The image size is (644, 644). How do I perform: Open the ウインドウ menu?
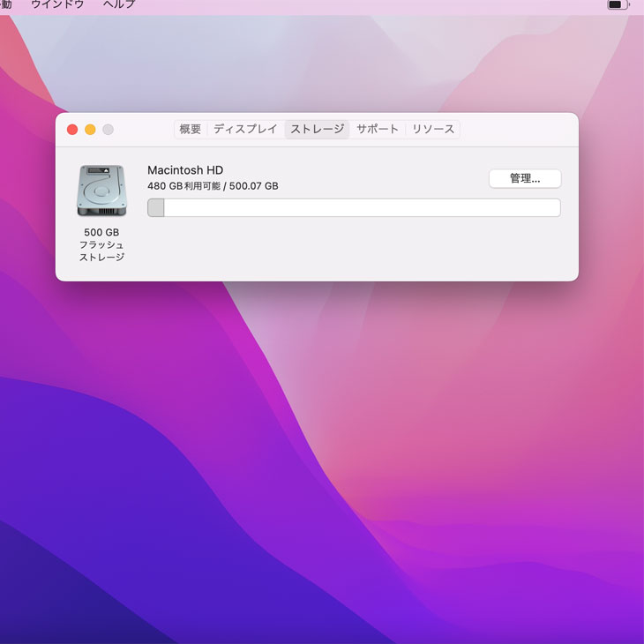(57, 4)
